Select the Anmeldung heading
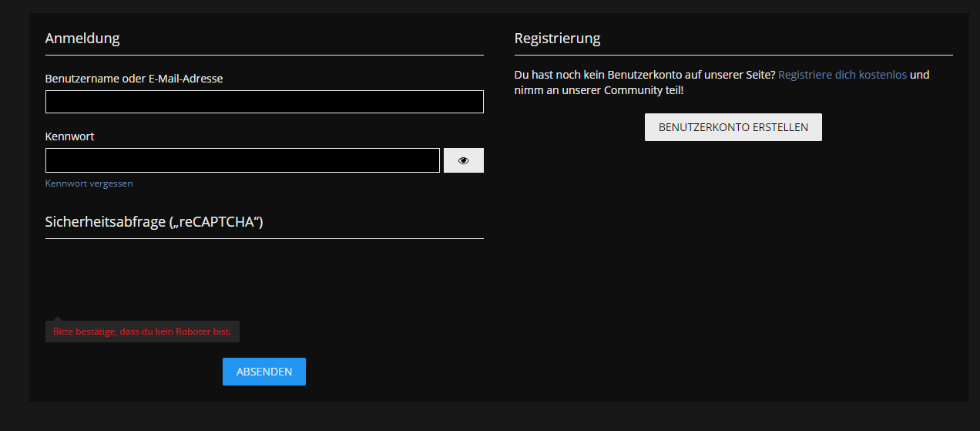980x431 pixels. [x=82, y=38]
